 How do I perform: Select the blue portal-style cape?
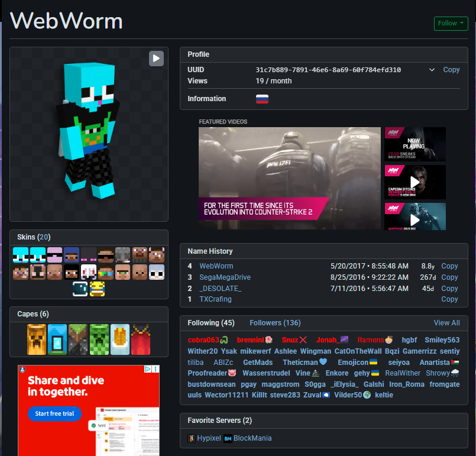point(57,339)
